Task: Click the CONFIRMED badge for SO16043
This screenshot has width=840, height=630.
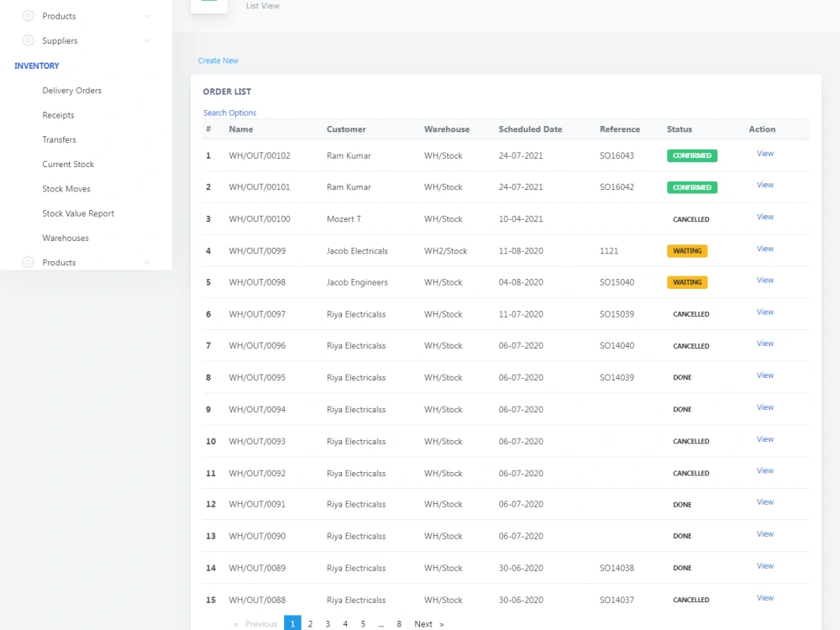Action: coord(692,156)
